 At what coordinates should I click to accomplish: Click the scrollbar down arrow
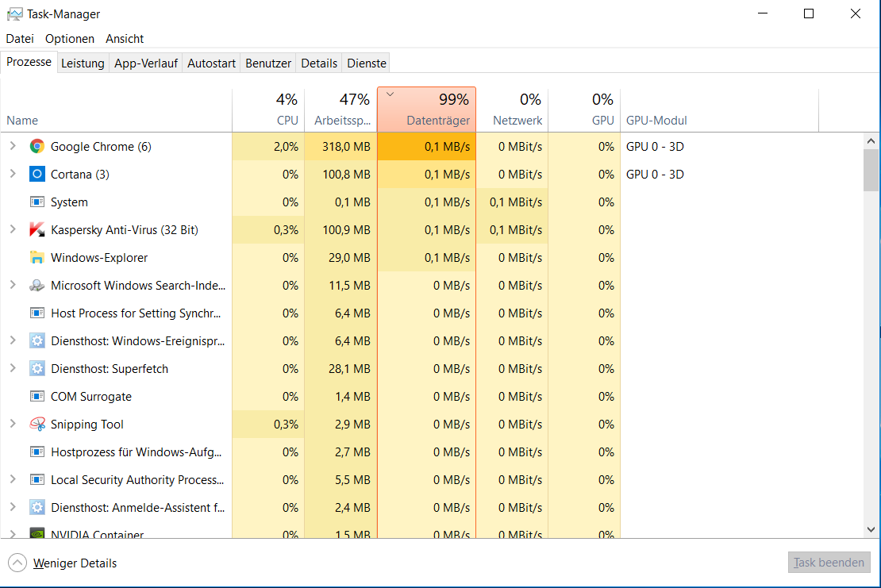click(871, 529)
